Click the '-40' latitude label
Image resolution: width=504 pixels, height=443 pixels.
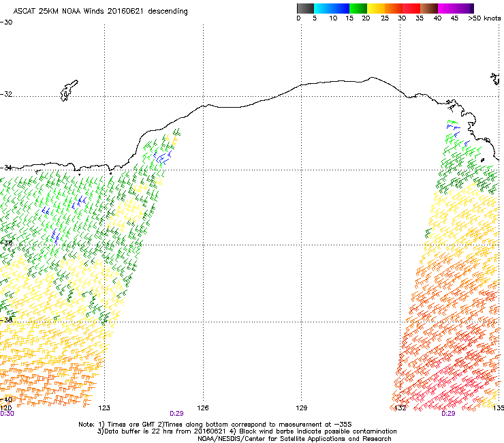[6, 399]
